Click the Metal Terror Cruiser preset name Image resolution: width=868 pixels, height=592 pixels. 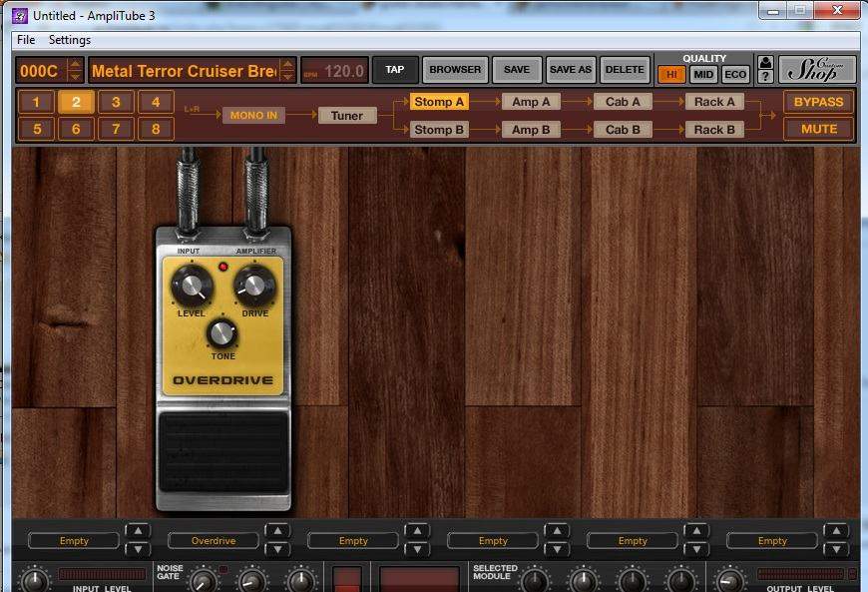[185, 71]
